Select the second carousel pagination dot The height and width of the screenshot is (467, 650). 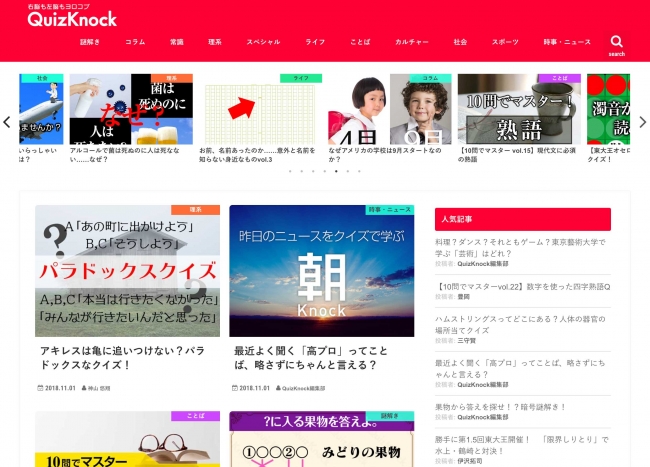(302, 171)
